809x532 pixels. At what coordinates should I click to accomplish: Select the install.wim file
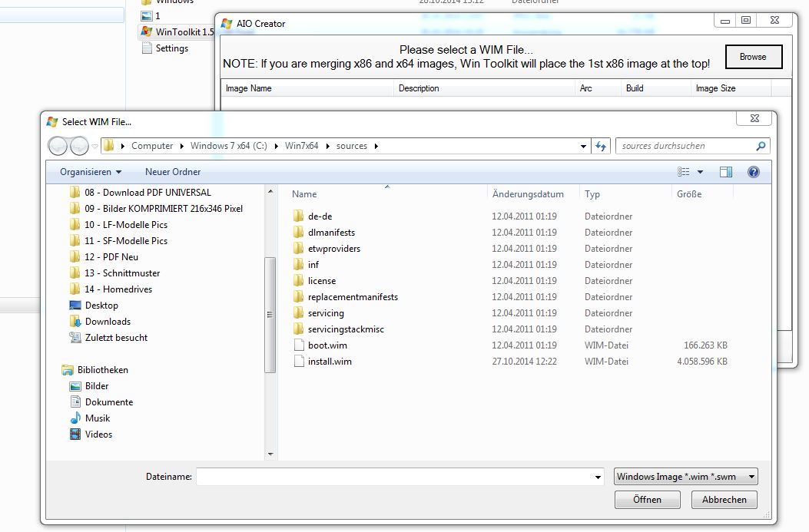click(x=330, y=362)
